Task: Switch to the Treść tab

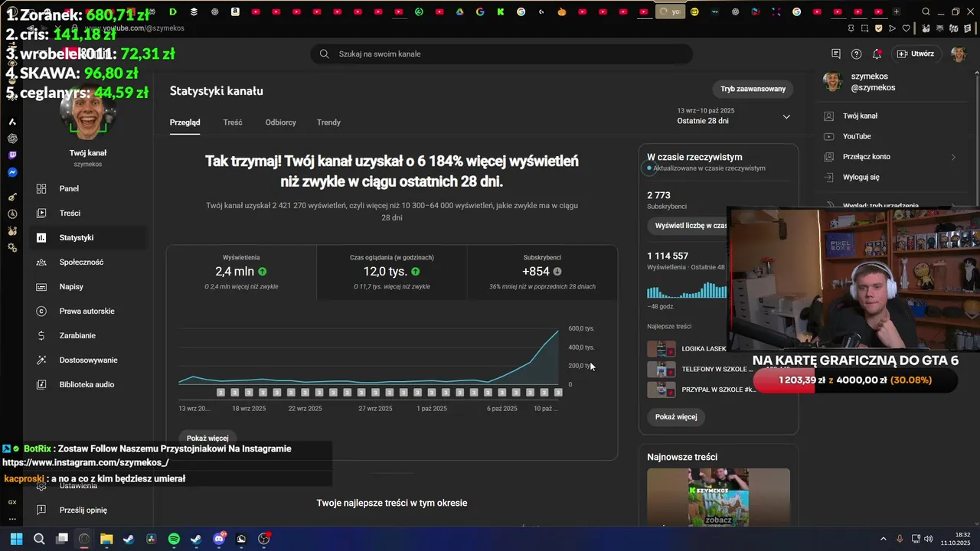Action: (233, 122)
